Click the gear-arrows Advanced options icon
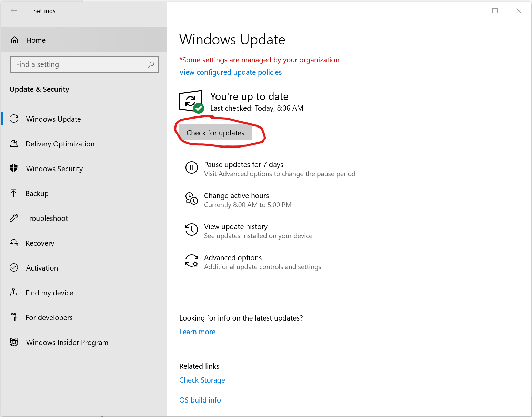Screen dimensions: 532x417 (192, 261)
